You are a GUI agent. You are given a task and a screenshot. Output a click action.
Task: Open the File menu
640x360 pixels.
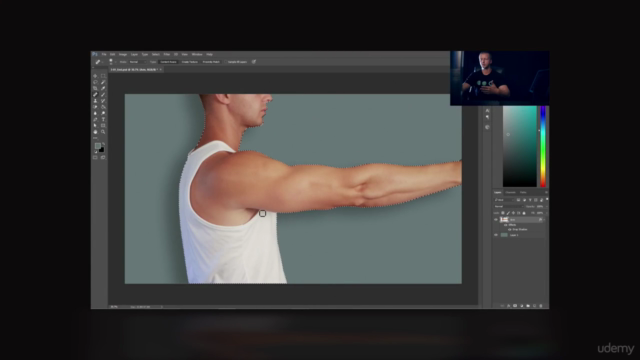pos(104,54)
